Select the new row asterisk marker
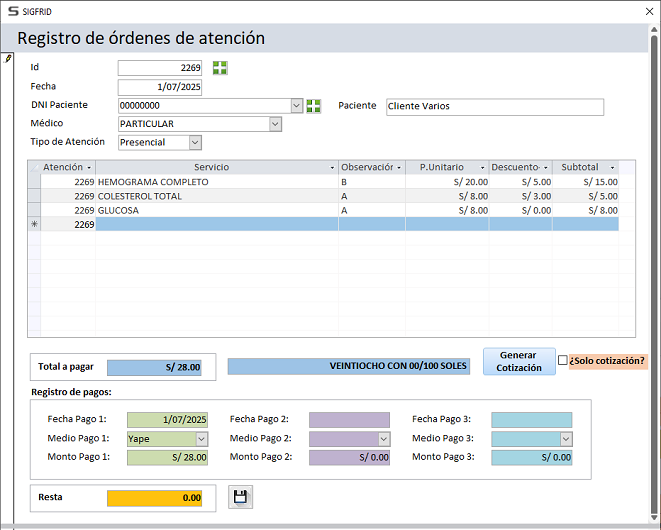This screenshot has width=661, height=530. [35, 225]
